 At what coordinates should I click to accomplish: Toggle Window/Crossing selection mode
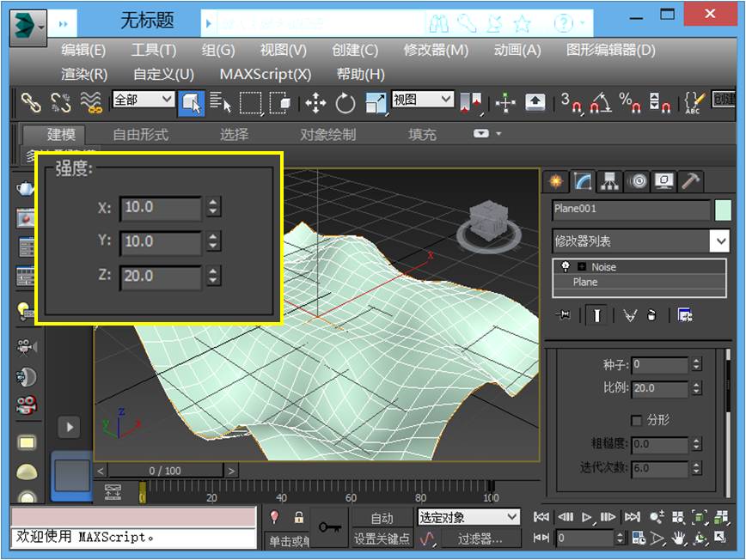(280, 103)
